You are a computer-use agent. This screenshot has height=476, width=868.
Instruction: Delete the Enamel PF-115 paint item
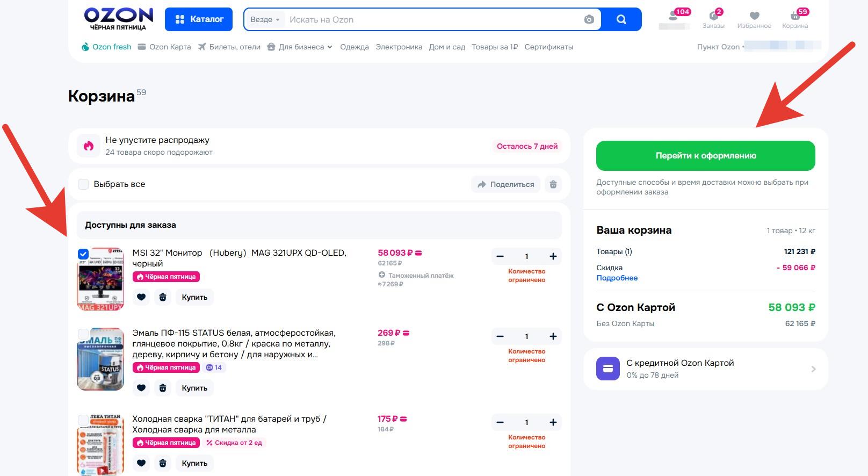tap(163, 388)
